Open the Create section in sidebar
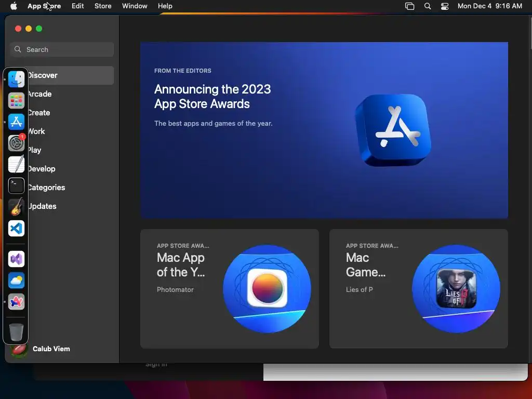The width and height of the screenshot is (532, 399). pos(62,113)
